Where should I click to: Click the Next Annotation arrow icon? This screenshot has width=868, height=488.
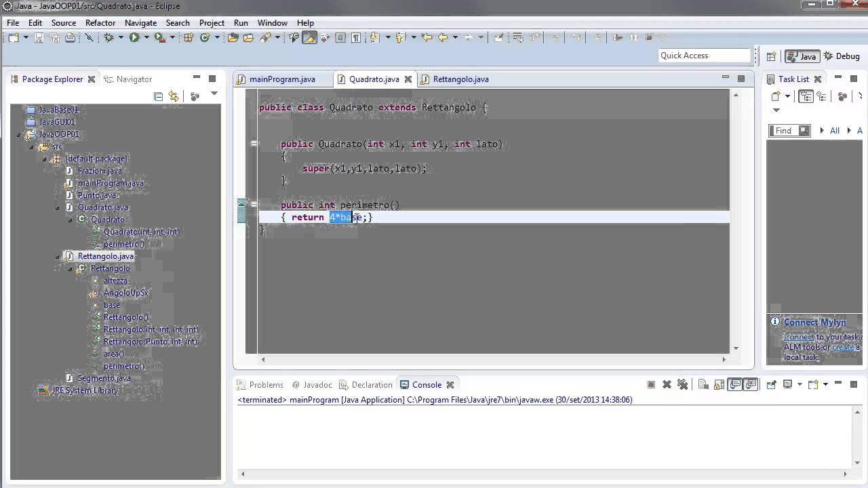point(374,38)
